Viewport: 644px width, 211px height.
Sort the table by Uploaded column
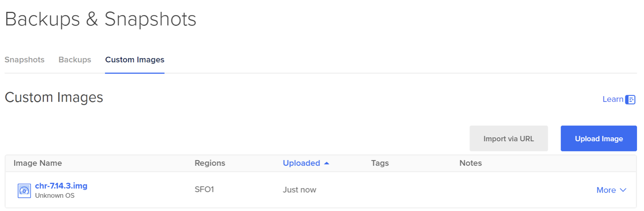pyautogui.click(x=301, y=163)
